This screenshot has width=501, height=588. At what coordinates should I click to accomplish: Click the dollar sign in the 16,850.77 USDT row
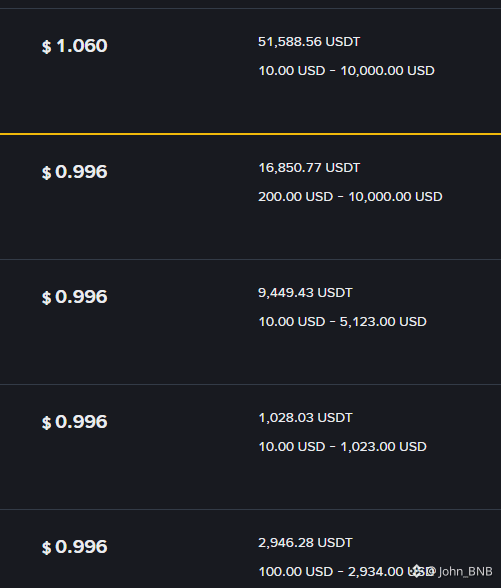(x=46, y=173)
